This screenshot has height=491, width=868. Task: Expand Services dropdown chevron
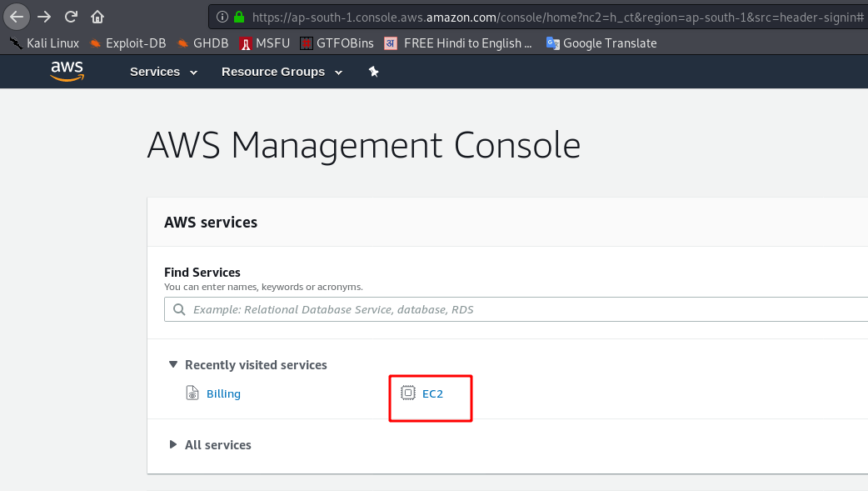(x=193, y=73)
